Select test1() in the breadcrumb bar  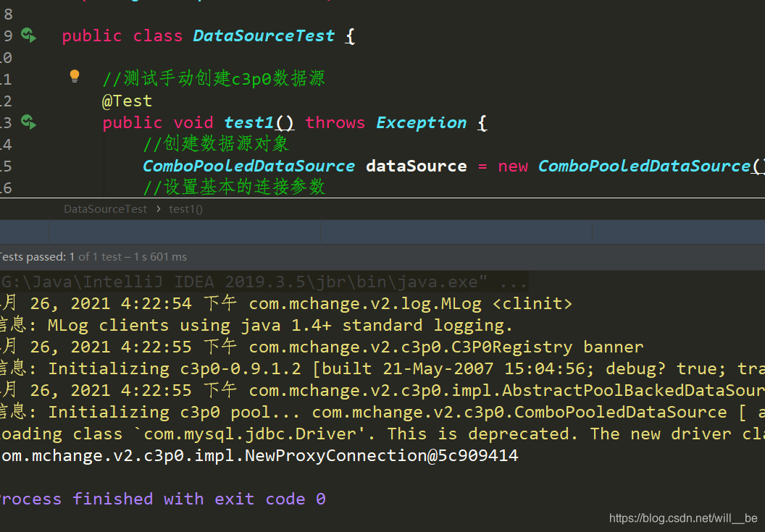(185, 209)
